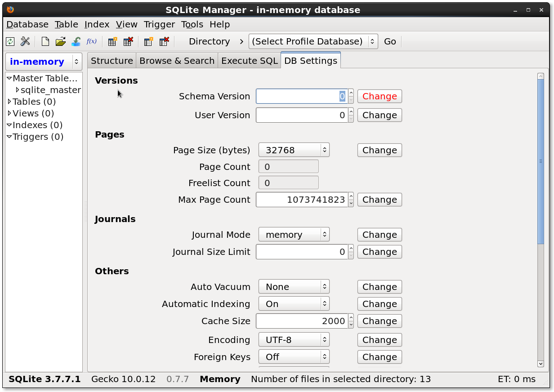Open the Encoding dropdown showing UTF-8
Viewport: 554px width, 392px height.
pyautogui.click(x=294, y=340)
